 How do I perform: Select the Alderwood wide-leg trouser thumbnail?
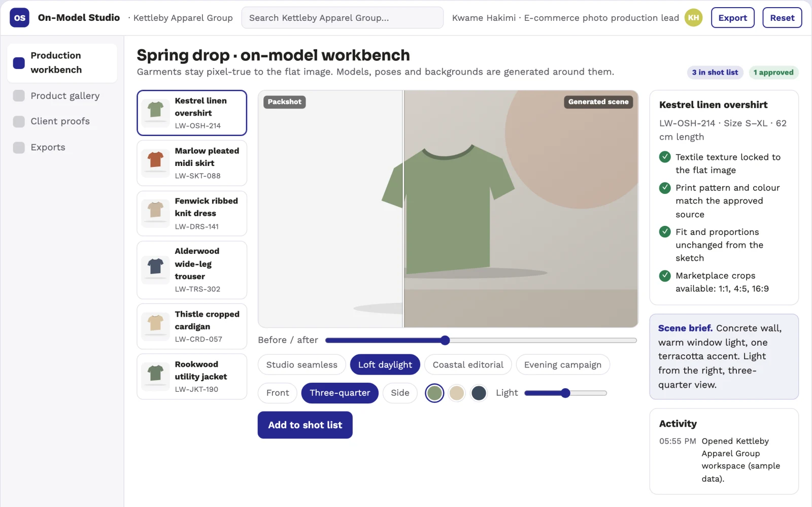tap(155, 270)
